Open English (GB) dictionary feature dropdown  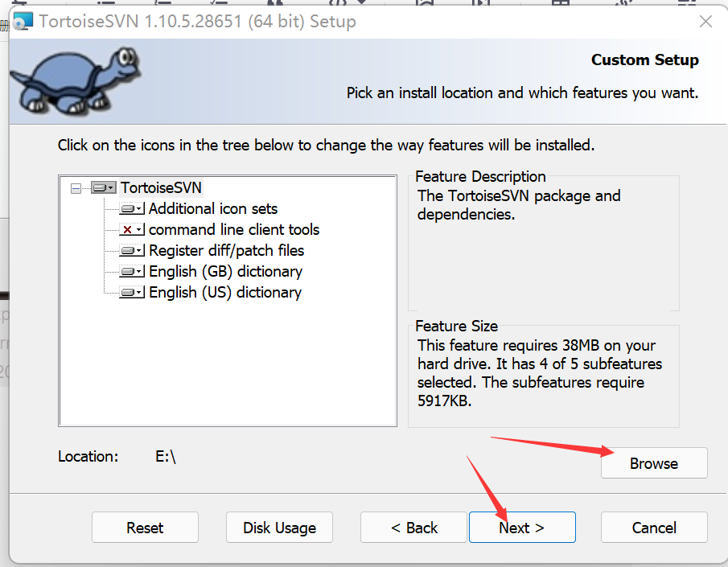pyautogui.click(x=132, y=272)
